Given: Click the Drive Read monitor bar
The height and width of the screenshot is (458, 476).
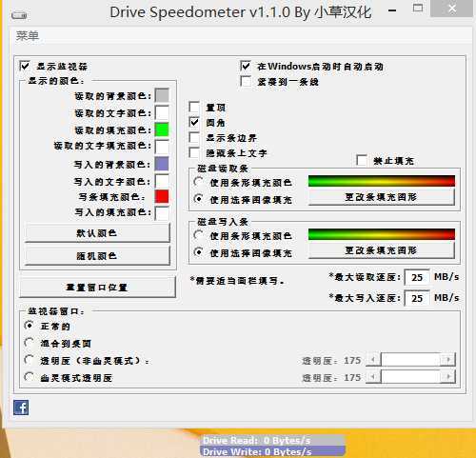Looking at the screenshot, I should pyautogui.click(x=273, y=440).
